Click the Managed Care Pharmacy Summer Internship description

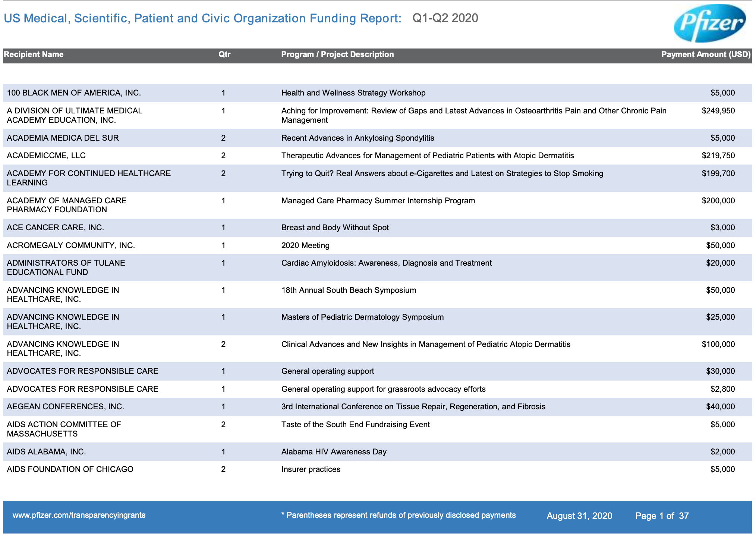click(x=378, y=201)
